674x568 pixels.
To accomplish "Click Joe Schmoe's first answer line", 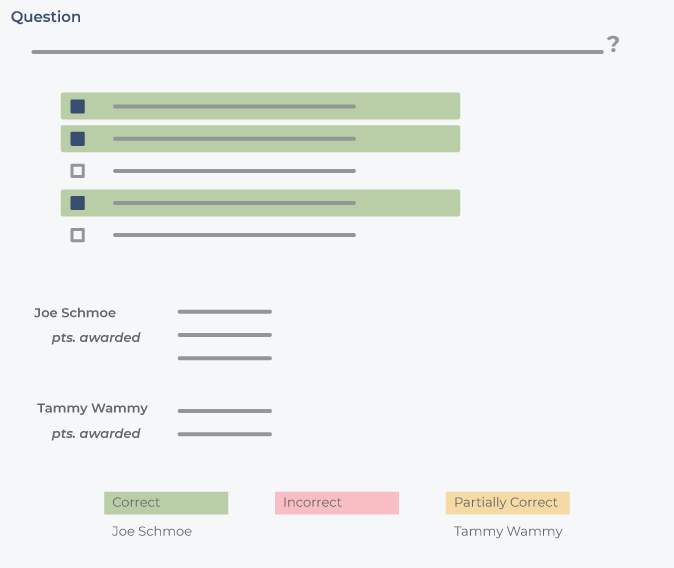I will pos(225,312).
